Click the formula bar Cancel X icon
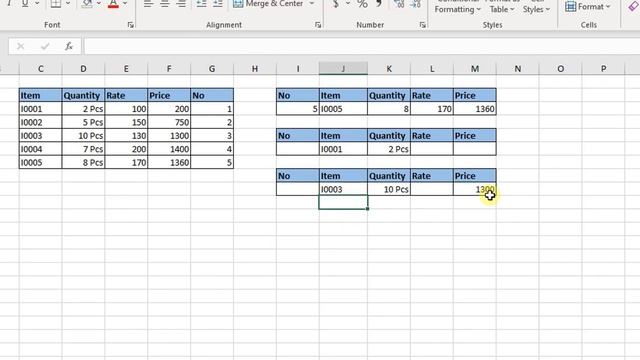The image size is (640, 360). point(20,47)
